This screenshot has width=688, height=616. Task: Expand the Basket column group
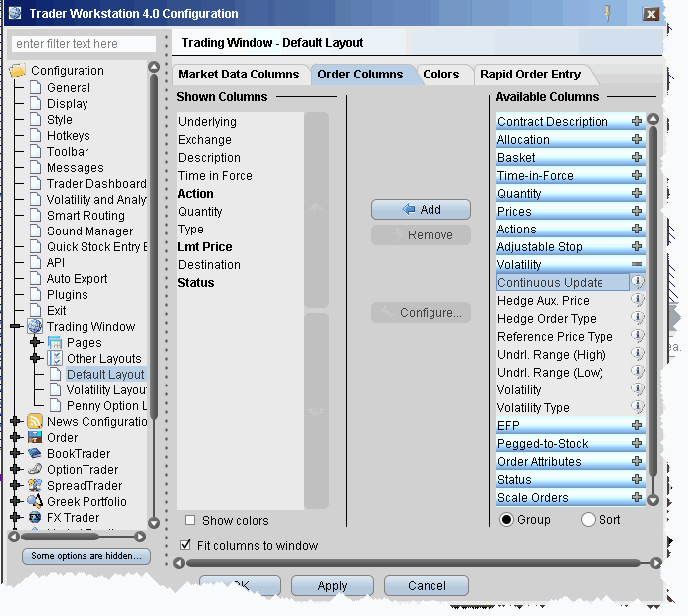tap(637, 157)
